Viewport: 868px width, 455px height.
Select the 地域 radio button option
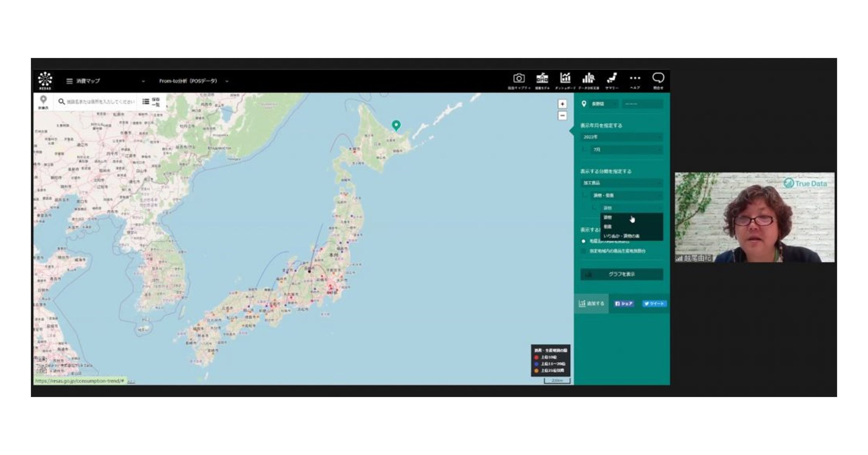pos(584,241)
